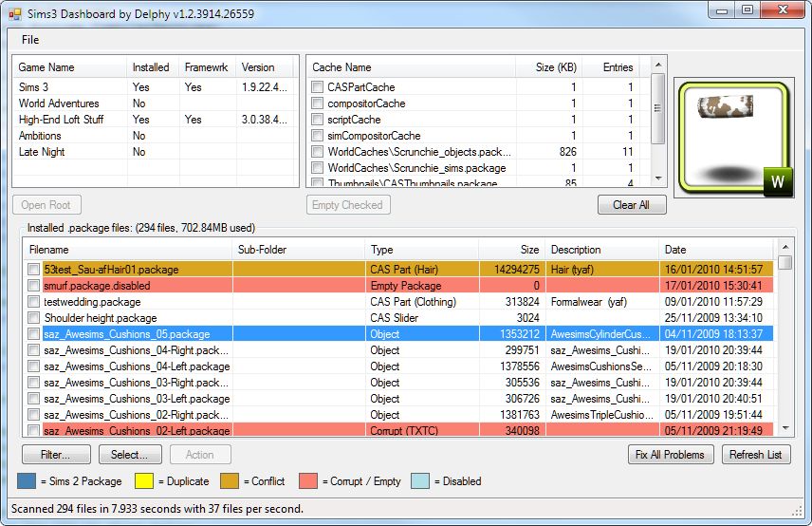This screenshot has width=812, height=526.
Task: Sort by Installed column header
Action: pos(153,67)
